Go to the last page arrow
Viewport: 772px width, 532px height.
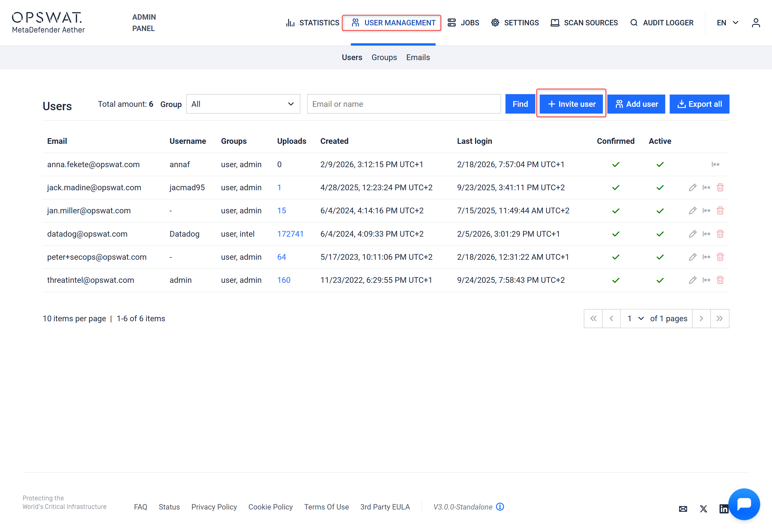pos(720,319)
